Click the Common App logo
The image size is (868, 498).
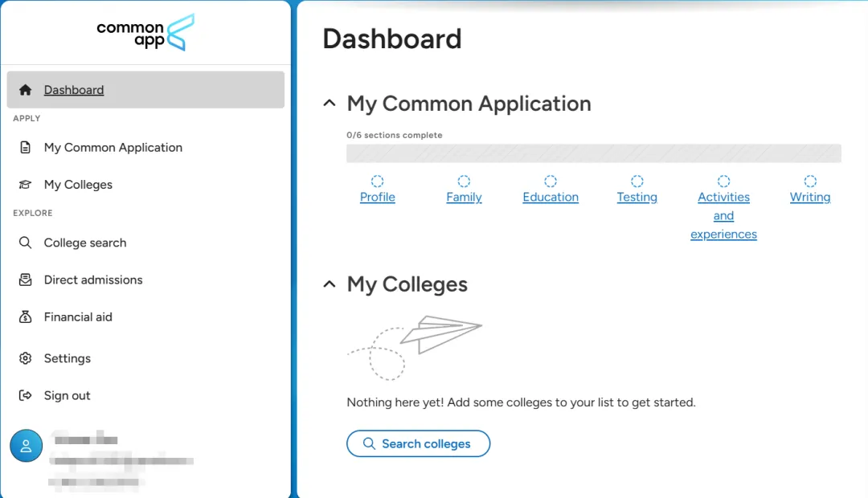[x=145, y=33]
